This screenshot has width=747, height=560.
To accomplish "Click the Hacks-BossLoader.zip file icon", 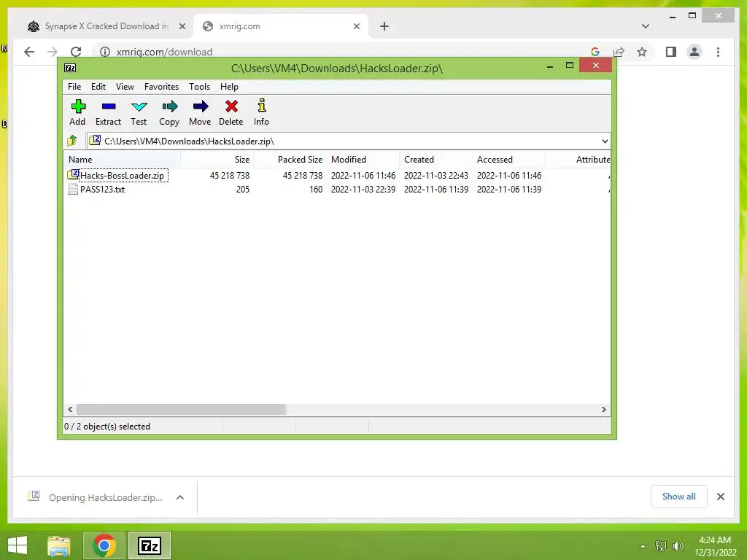I will pyautogui.click(x=73, y=175).
